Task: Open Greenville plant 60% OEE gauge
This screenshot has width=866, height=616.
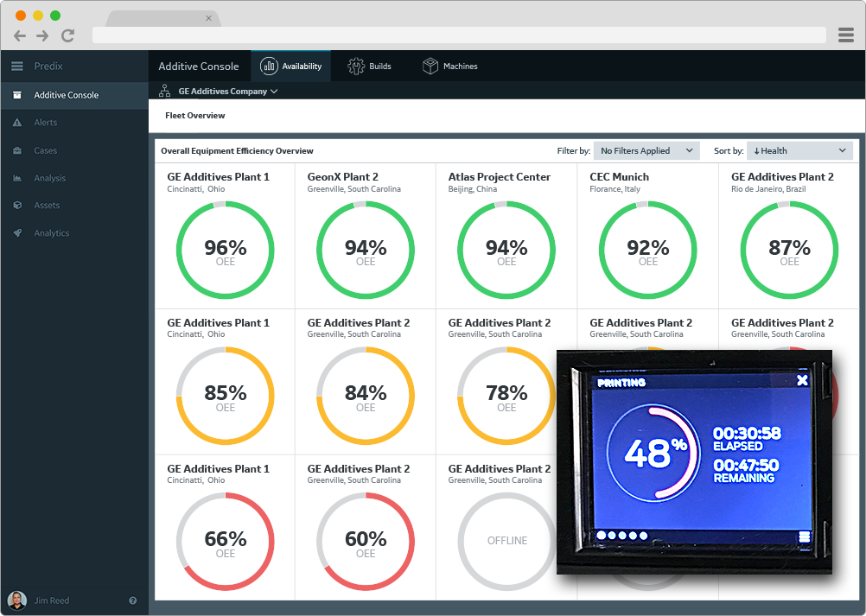Action: tap(366, 542)
